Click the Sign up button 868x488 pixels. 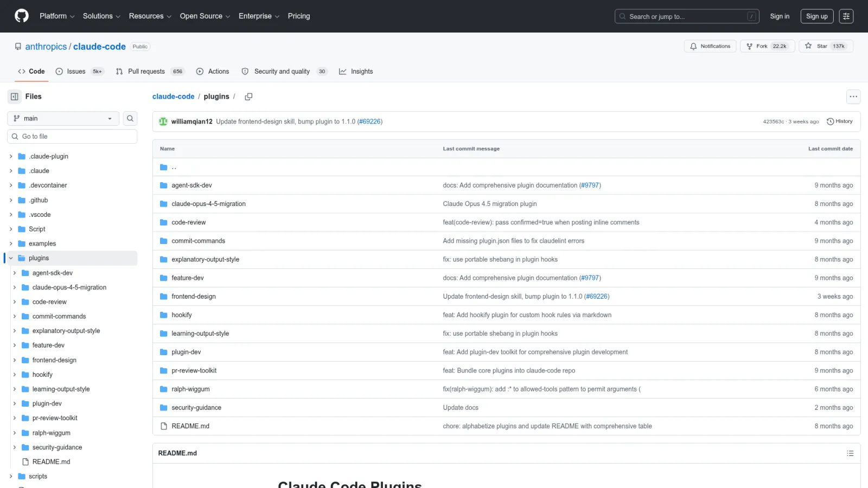[816, 16]
